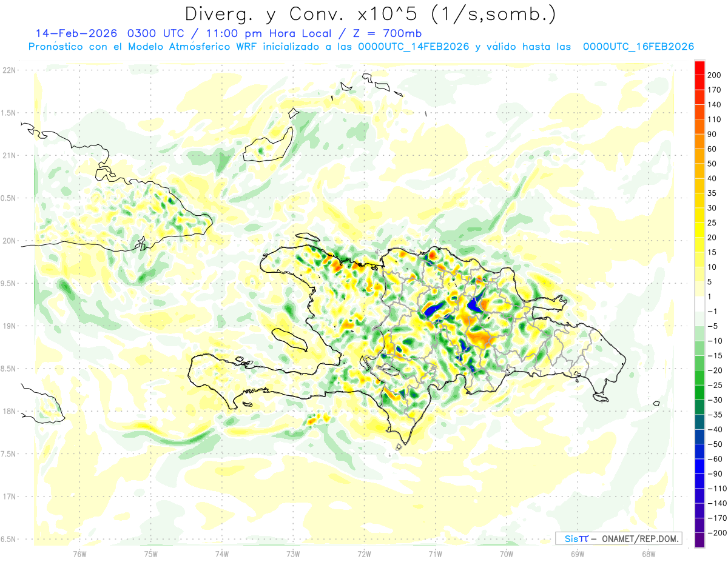Click the '0000UTC_14FEB2026' initialization time
The image size is (728, 562).
click(414, 47)
